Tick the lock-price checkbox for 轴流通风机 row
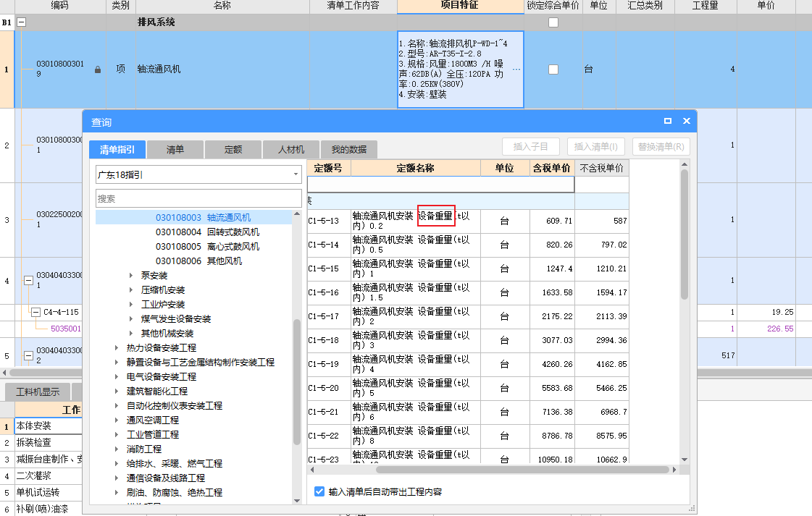This screenshot has width=812, height=516. pyautogui.click(x=553, y=69)
